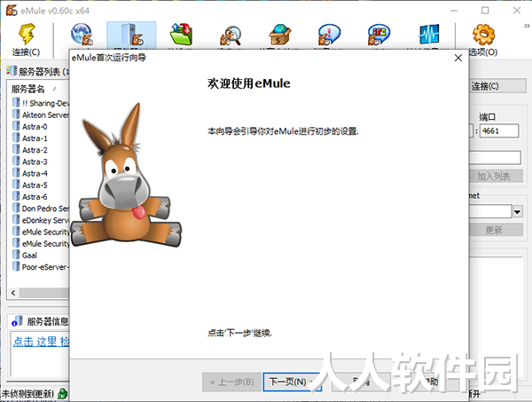Click the server icon beside Akteon Server
532x402 pixels.
16,114
